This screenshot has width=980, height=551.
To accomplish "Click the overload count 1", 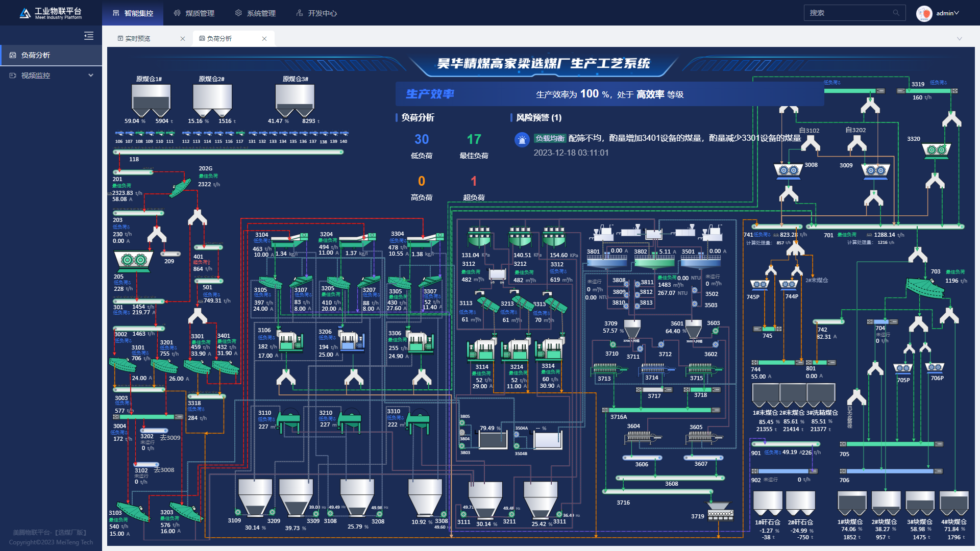I will [x=474, y=181].
